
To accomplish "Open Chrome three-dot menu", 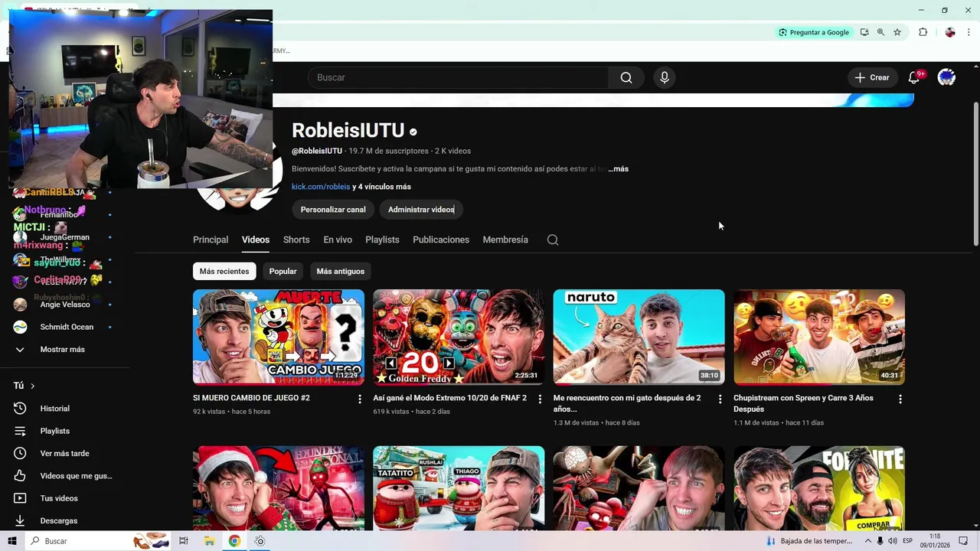I will point(969,32).
